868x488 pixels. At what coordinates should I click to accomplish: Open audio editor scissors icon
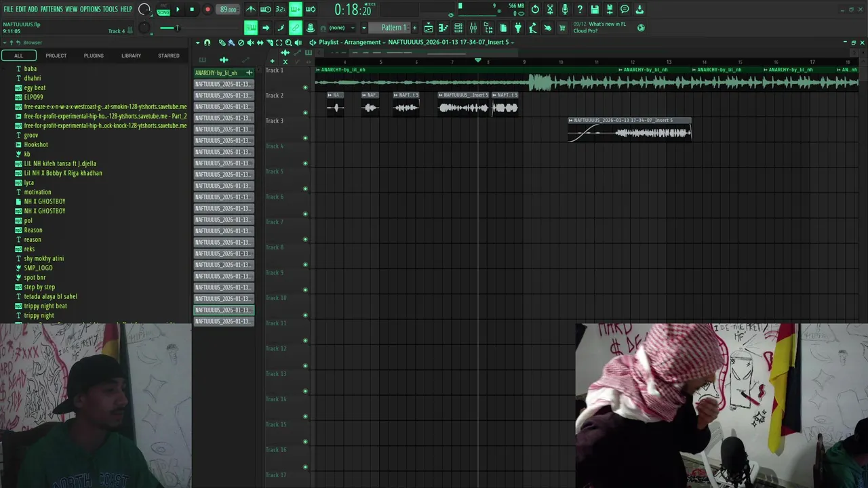[x=550, y=9]
